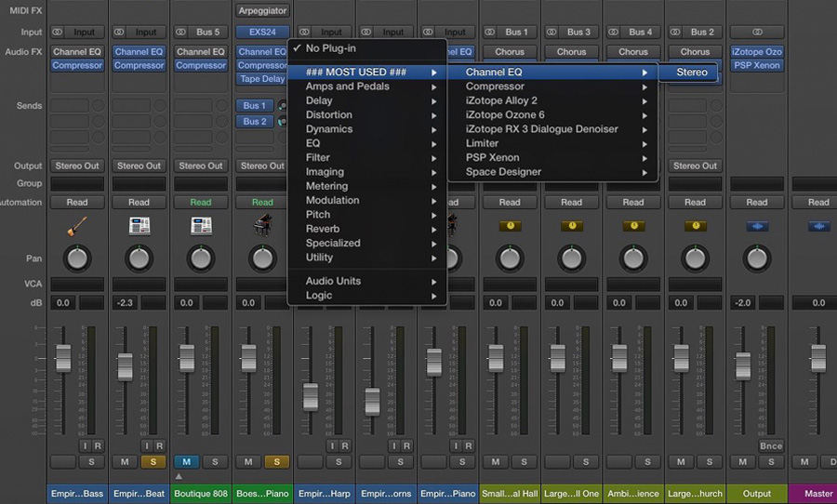Open green Read automation dropdown on Boutique 808
837x504 pixels.
(x=201, y=203)
